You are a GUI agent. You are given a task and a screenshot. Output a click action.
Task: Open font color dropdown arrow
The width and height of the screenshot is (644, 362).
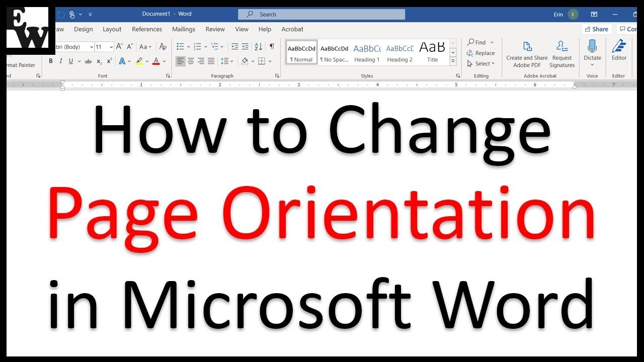point(164,61)
